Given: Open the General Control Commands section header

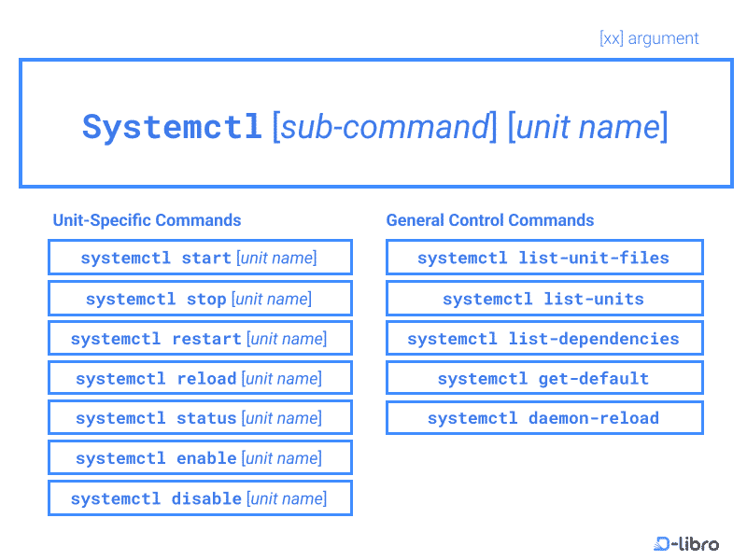Looking at the screenshot, I should 490,220.
